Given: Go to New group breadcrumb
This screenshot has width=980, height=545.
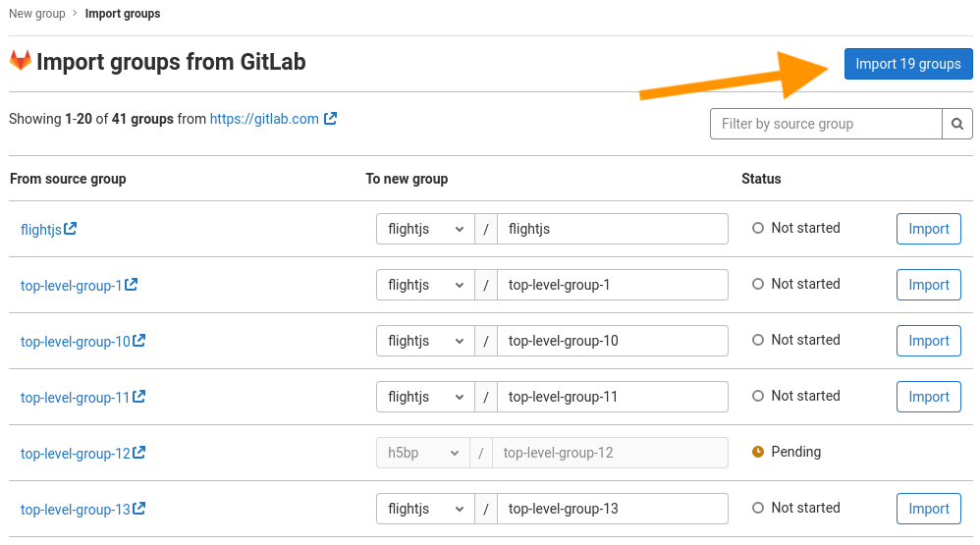Looking at the screenshot, I should 37,14.
